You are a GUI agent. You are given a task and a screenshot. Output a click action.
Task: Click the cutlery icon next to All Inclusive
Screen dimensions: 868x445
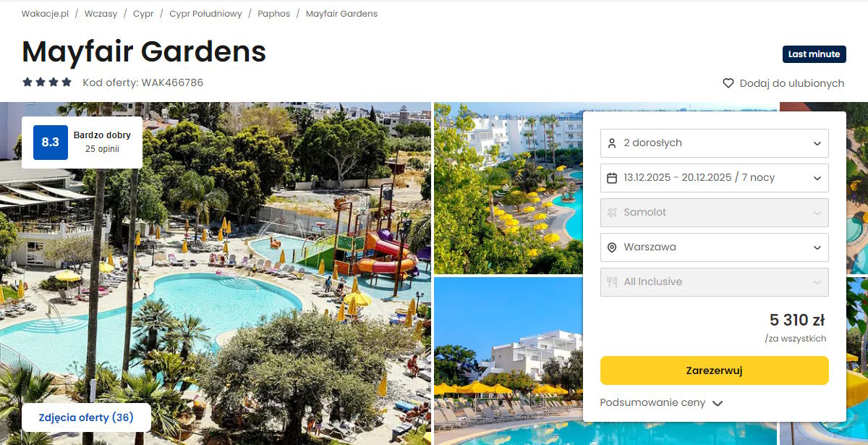point(612,282)
